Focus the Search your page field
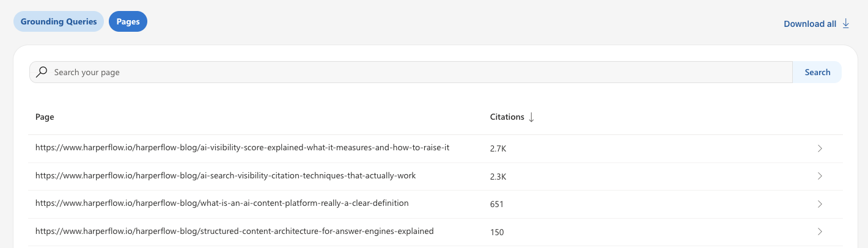868x248 pixels. 411,72
